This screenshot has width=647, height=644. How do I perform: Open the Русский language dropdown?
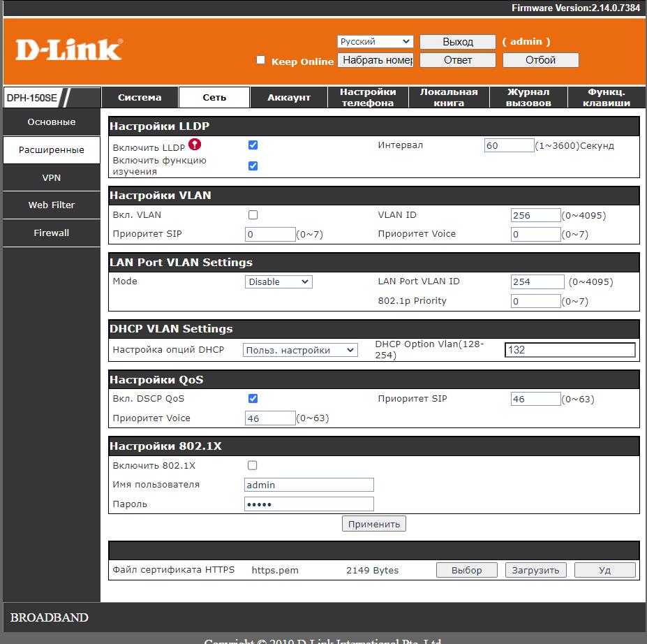coord(375,41)
